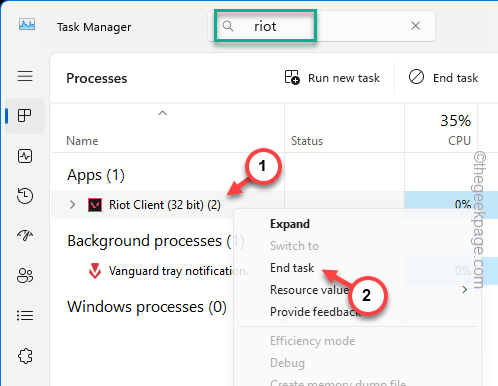This screenshot has width=498, height=386.
Task: Choose Expand from the context menu
Action: pos(290,224)
